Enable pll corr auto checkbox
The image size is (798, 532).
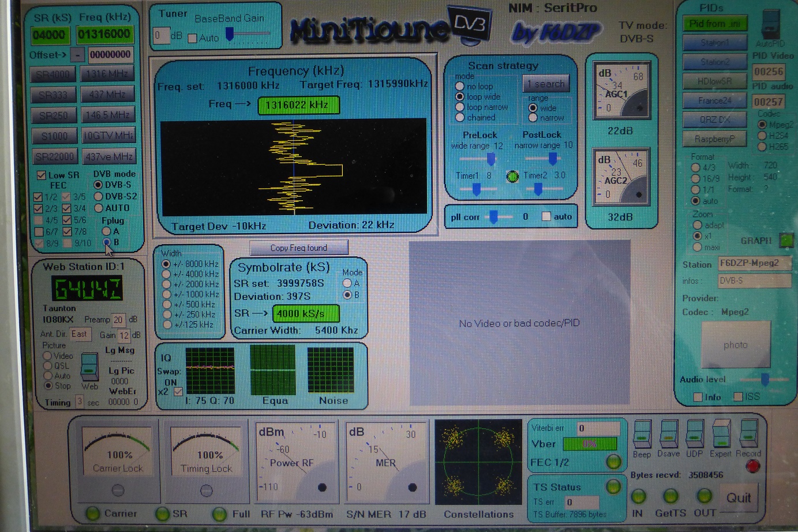(546, 216)
